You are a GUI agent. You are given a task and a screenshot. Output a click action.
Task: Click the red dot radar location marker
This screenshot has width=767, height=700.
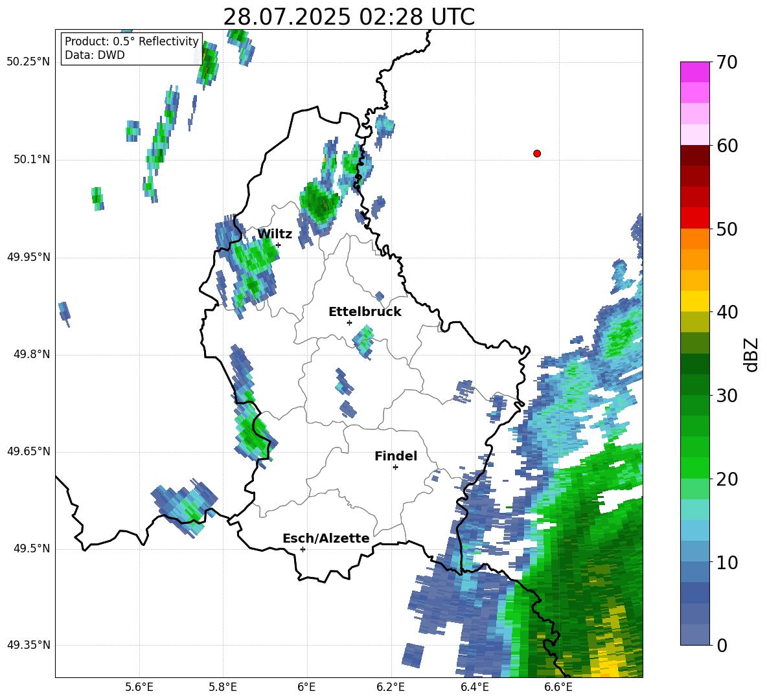(x=536, y=153)
